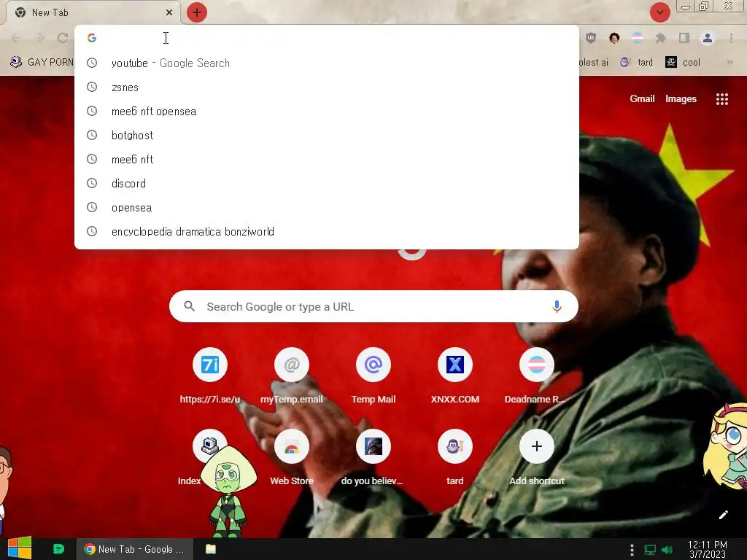This screenshot has height=560, width=747.
Task: Close the New Tab tab
Action: click(169, 12)
